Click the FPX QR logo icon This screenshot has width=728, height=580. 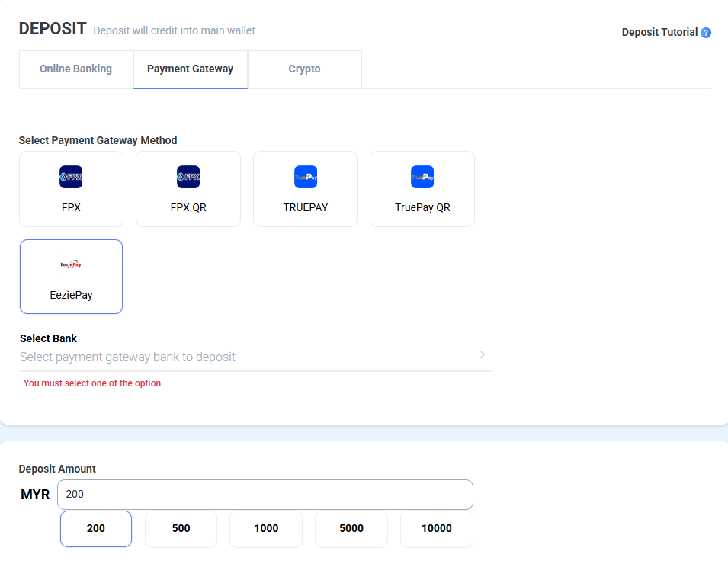pos(188,177)
